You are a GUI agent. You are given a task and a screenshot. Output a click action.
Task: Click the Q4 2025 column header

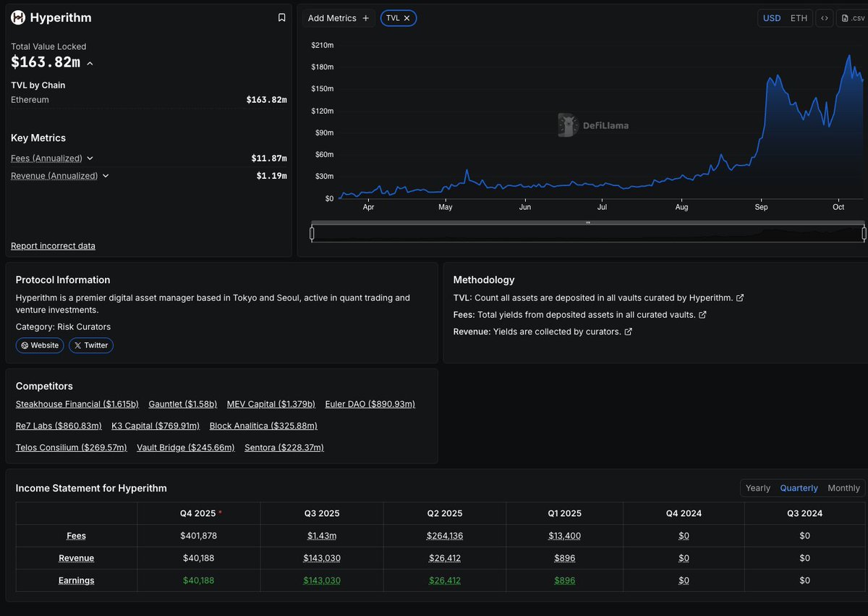point(198,513)
